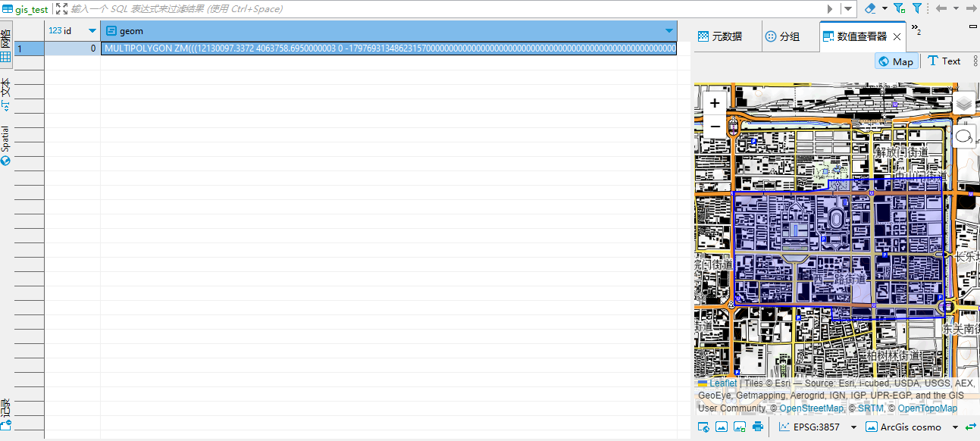Open the id column filter dropdown
Screen dimensions: 980x441
pos(92,31)
